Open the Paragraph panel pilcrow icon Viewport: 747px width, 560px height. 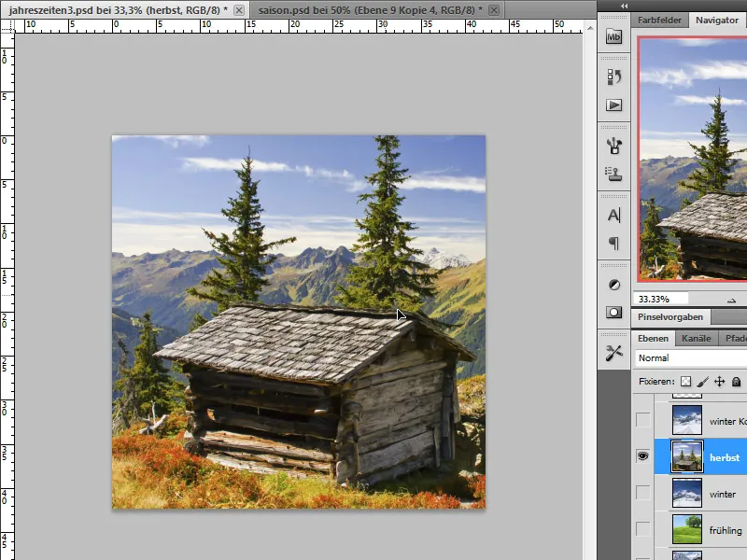pos(613,244)
